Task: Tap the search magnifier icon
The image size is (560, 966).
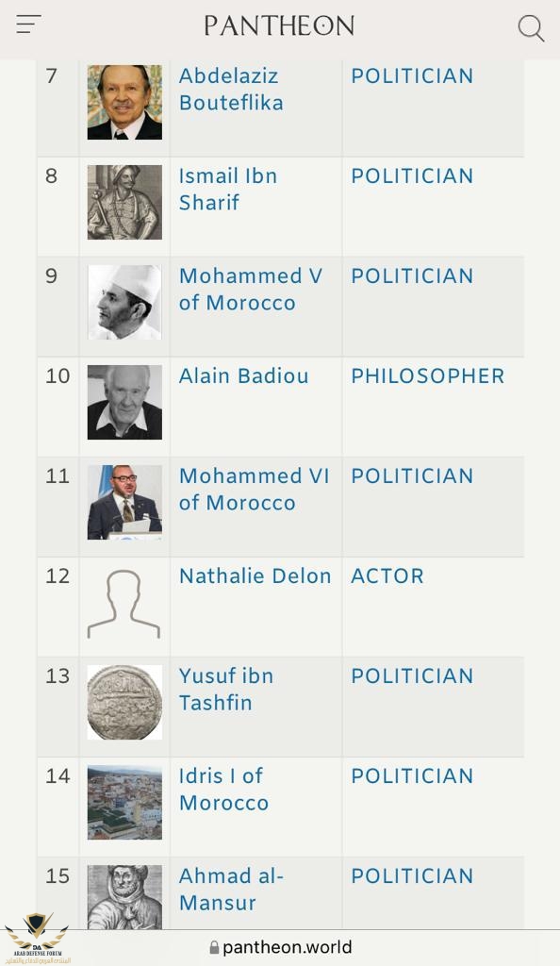Action: [531, 28]
